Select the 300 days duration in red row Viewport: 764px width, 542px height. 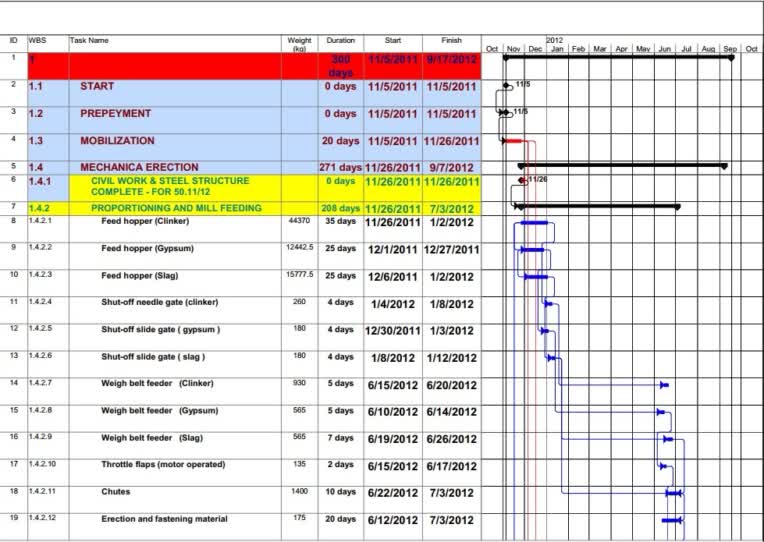(341, 66)
